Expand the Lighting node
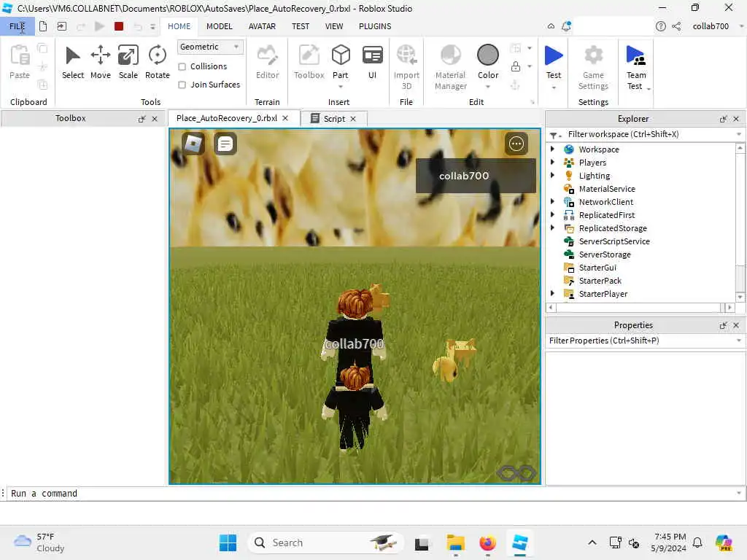The width and height of the screenshot is (747, 560). pos(552,175)
